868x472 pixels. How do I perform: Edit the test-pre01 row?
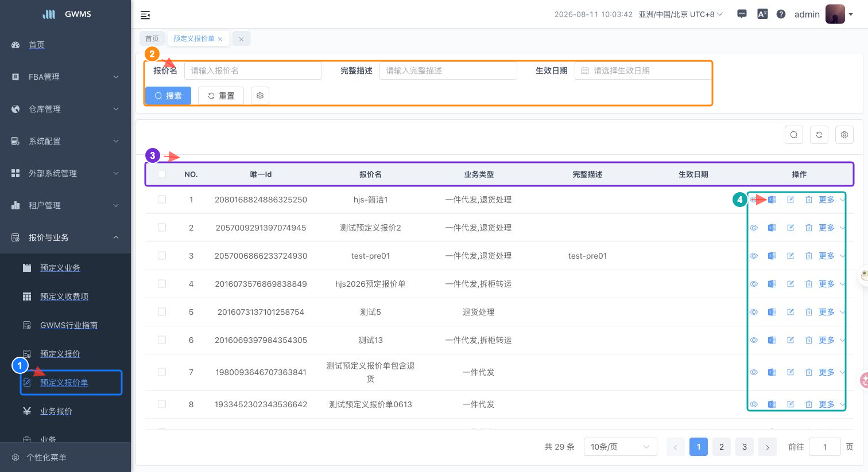(x=790, y=256)
